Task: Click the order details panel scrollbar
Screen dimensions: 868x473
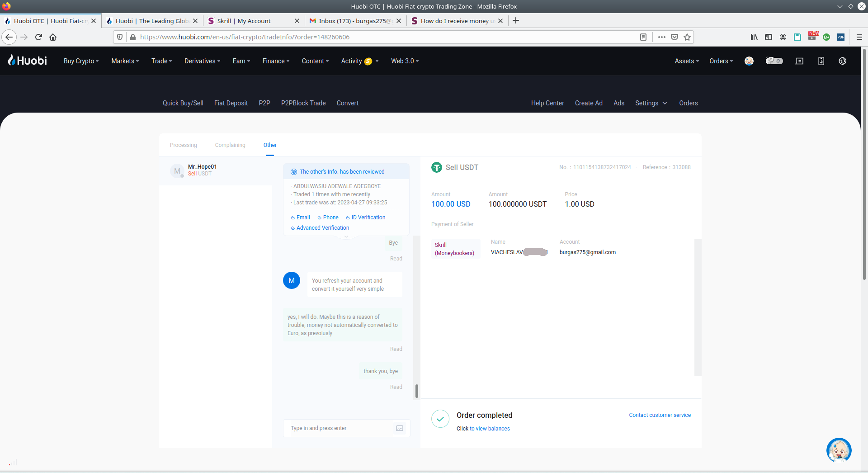Action: click(698, 307)
